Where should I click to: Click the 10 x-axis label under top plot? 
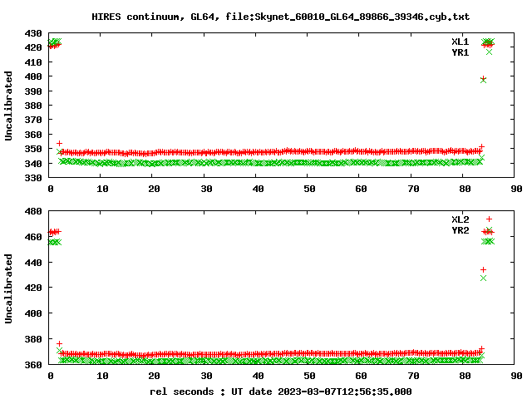click(x=102, y=189)
